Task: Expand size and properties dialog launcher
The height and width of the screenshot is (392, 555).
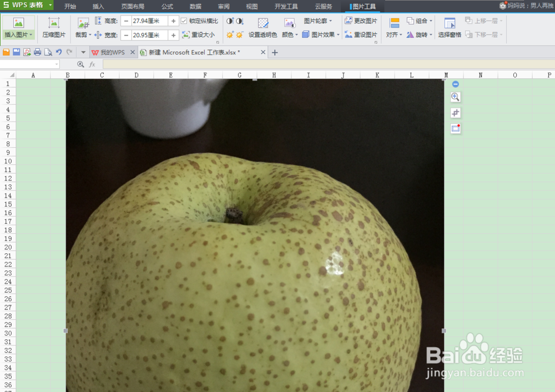Action: [218, 43]
